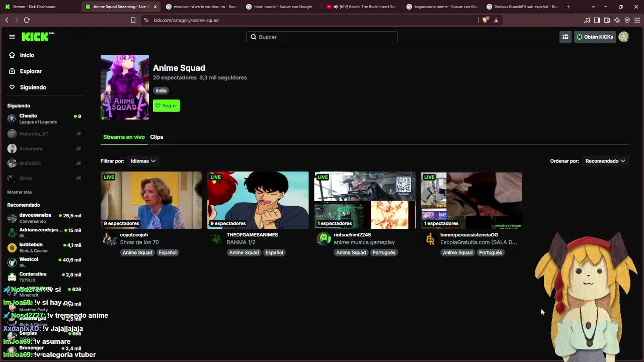Click the Kick logo in the header
The width and height of the screenshot is (644, 362).
point(38,37)
